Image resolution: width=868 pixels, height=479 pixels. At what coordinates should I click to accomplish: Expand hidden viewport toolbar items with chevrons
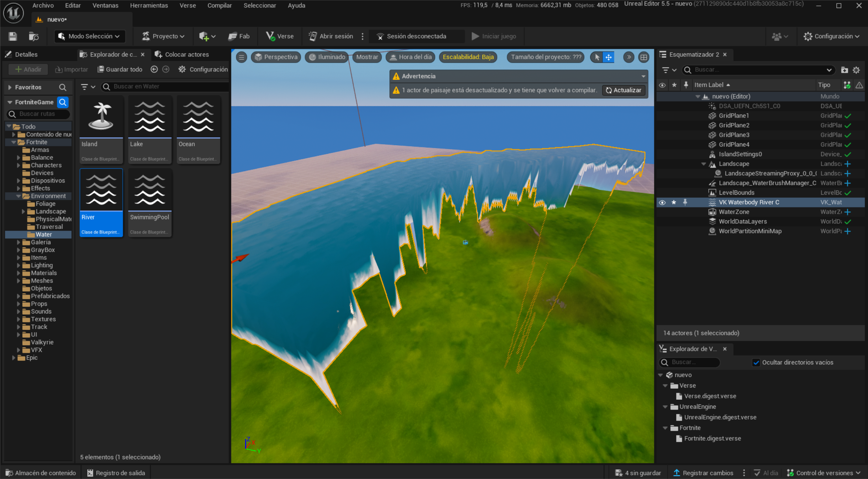[629, 57]
